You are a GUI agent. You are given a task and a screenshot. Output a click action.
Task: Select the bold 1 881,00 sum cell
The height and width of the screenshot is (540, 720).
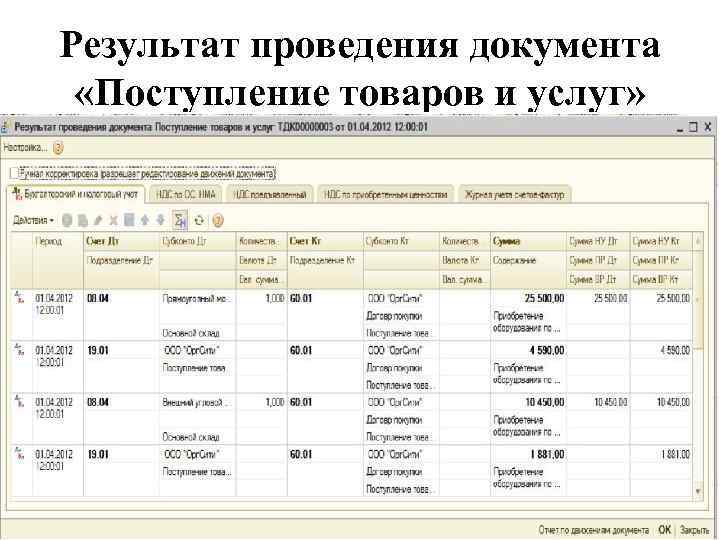click(x=528, y=455)
